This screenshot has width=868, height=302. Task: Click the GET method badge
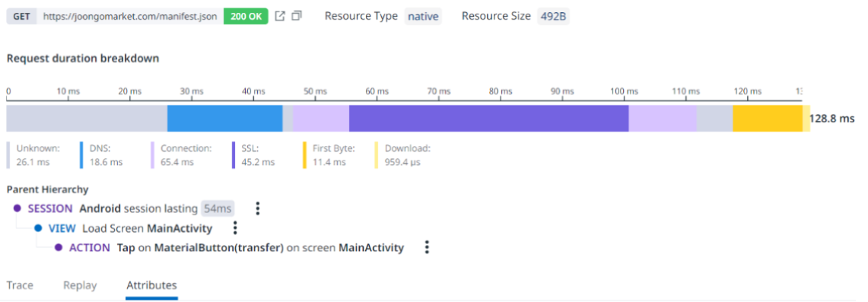(21, 16)
